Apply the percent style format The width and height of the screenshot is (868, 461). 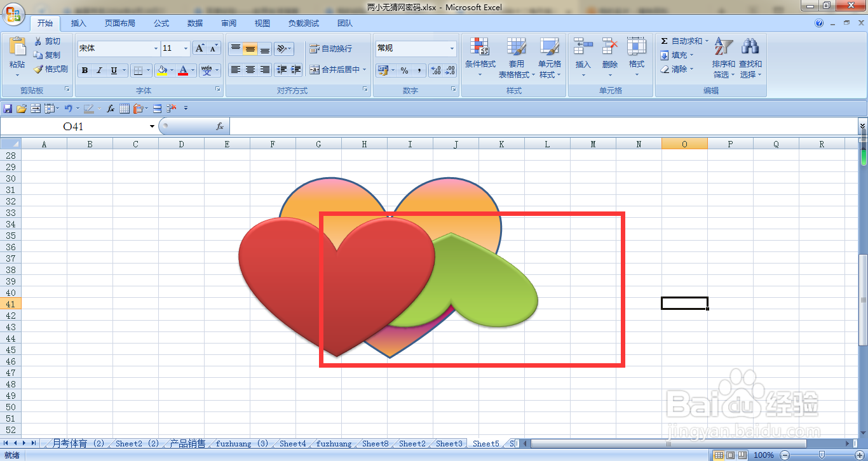pyautogui.click(x=404, y=70)
